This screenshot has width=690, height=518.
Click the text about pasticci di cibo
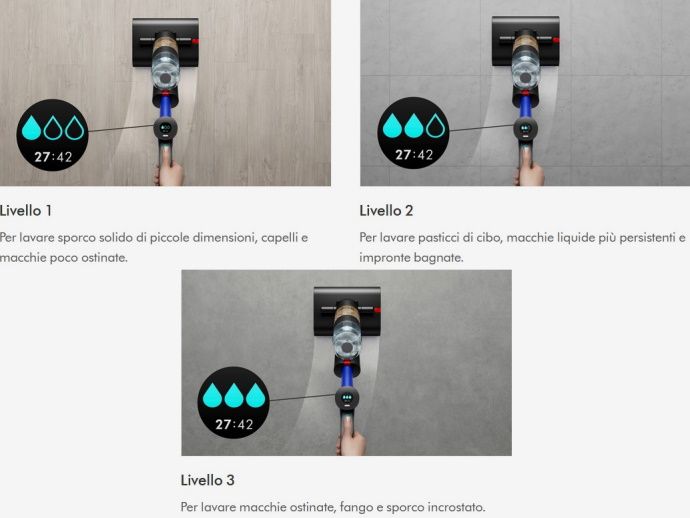coord(522,247)
